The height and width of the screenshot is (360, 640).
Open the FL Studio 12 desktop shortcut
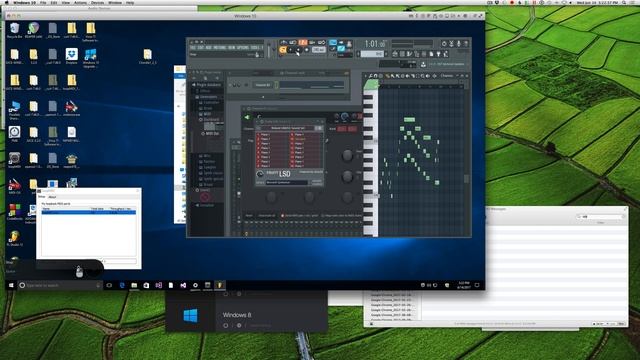click(x=14, y=238)
